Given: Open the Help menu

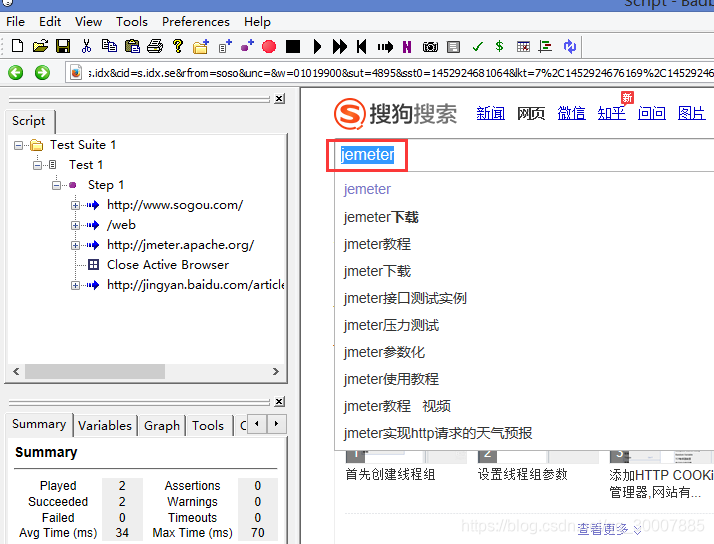Looking at the screenshot, I should click(x=257, y=21).
